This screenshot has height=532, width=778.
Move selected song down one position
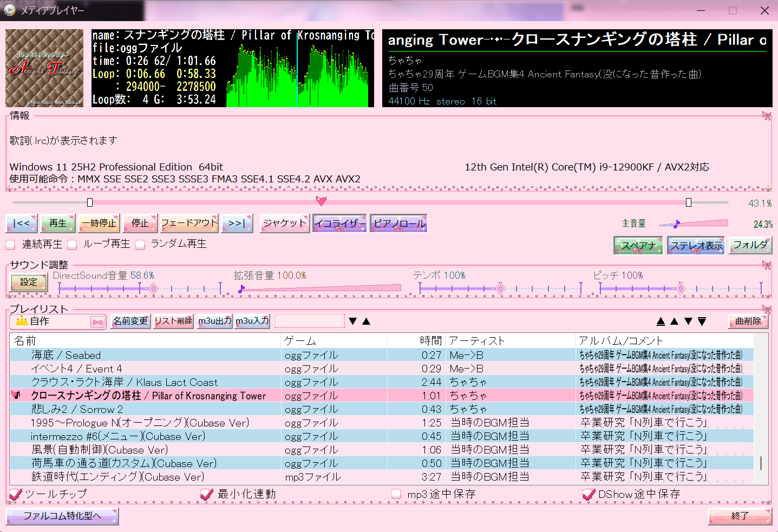(688, 321)
